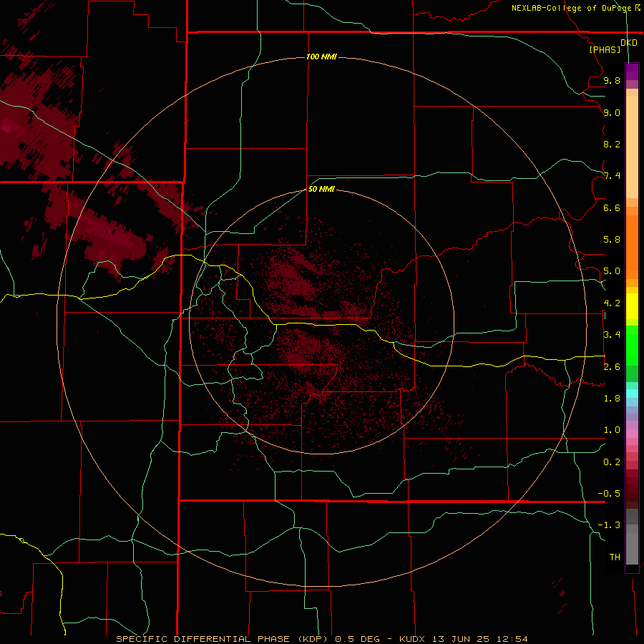Click the cyan band of the color bar
The width and height of the screenshot is (644, 644).
[632, 394]
